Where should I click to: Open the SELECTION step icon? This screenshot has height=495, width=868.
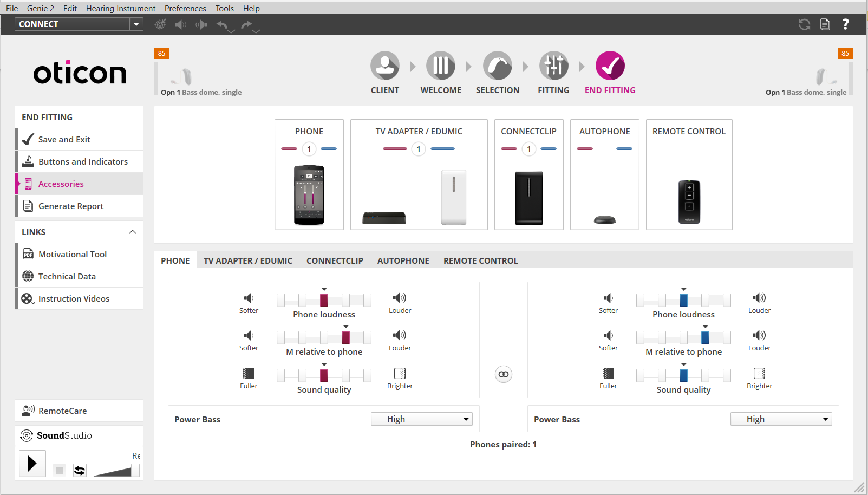click(498, 66)
